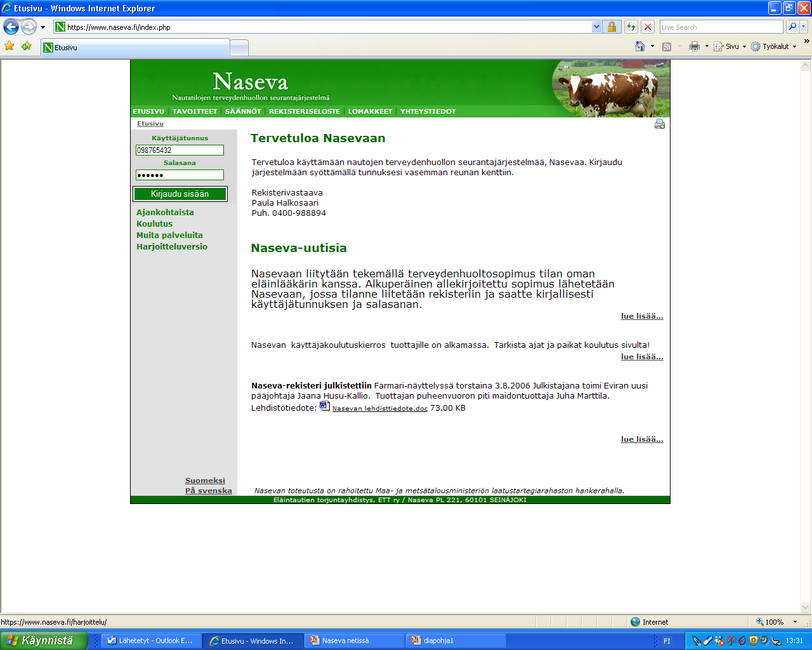Show more toolbar commands chevron
812x650 pixels.
pos(806,41)
